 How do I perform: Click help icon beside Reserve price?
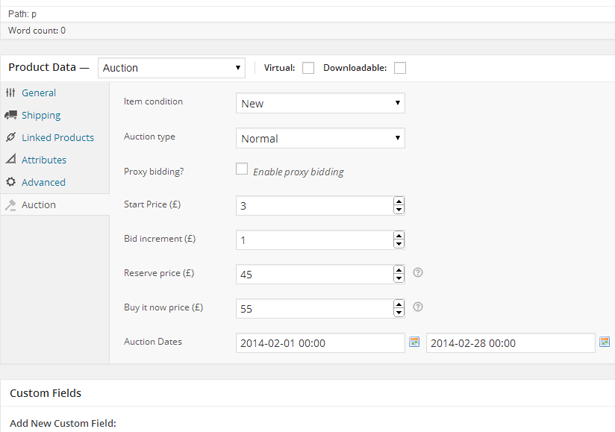click(x=418, y=273)
